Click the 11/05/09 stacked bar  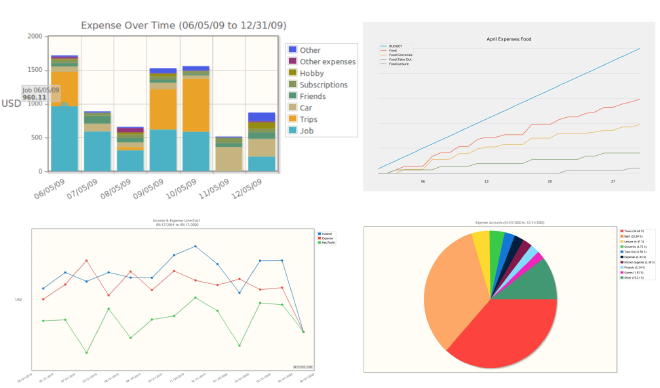229,154
